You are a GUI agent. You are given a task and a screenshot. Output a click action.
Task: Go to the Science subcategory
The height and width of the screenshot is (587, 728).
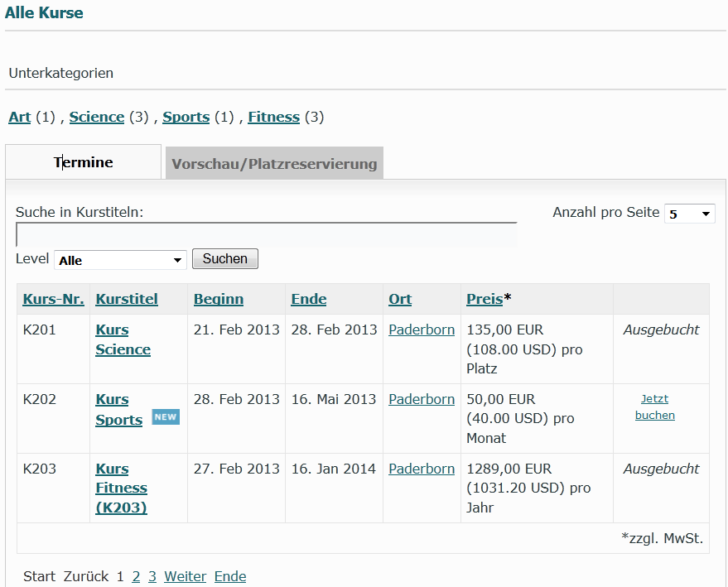click(97, 117)
